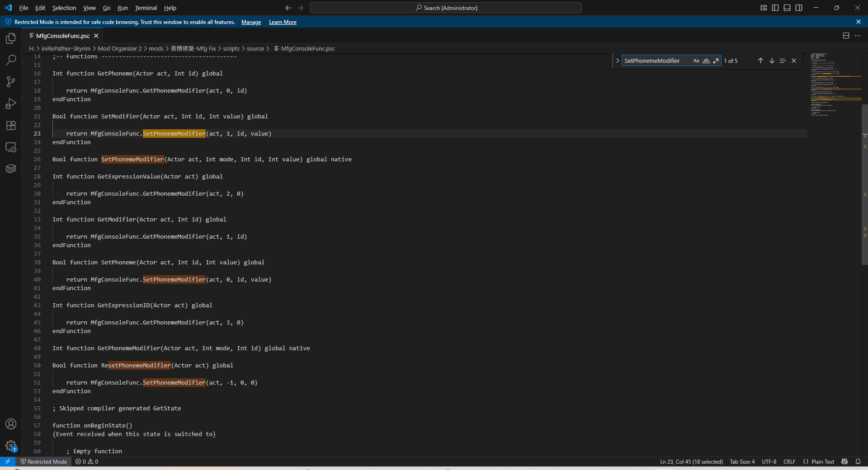This screenshot has width=868, height=470.
Task: Split the editor right
Action: pyautogui.click(x=846, y=36)
